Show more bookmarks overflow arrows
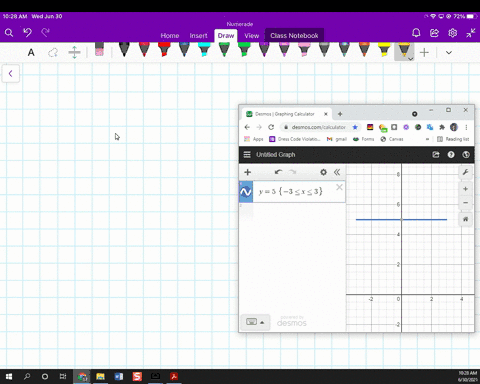The image size is (480, 384). (x=427, y=139)
